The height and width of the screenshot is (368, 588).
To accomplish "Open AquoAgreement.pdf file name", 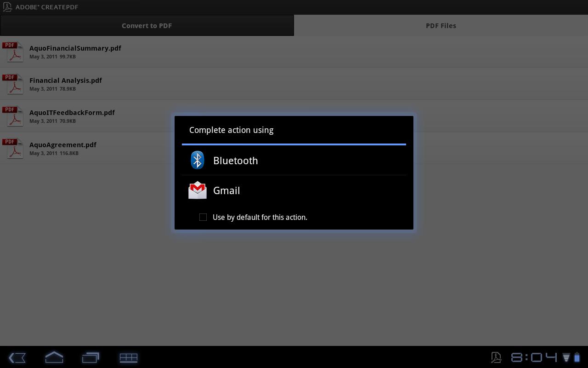I will pos(63,144).
